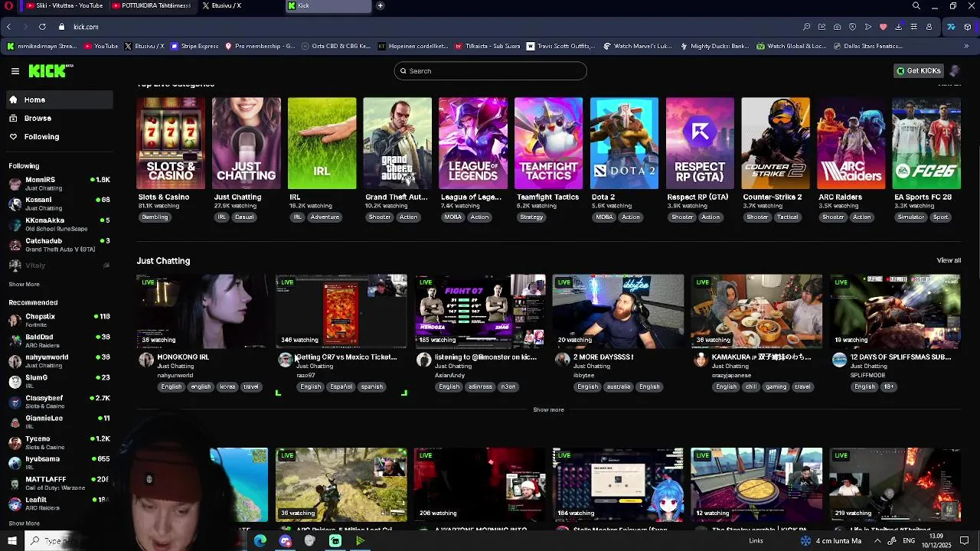Click the Search input field
The image size is (980, 551).
point(490,71)
